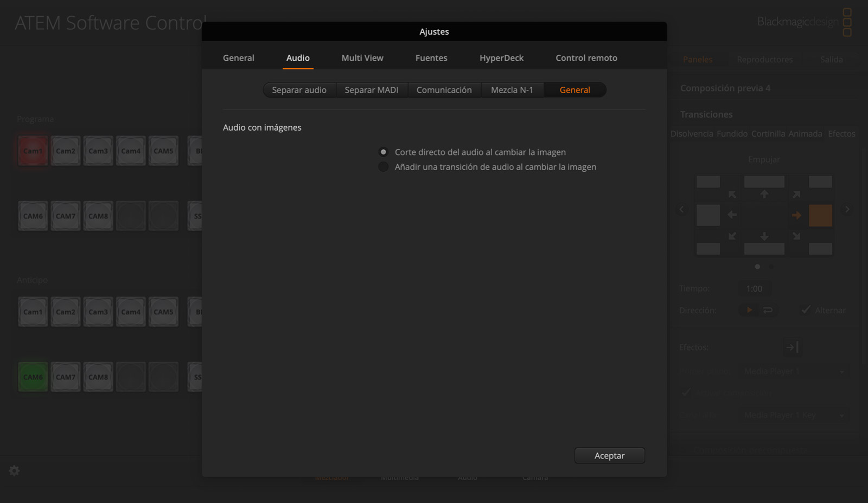Select Cam3 in the Programa row
Screen dimensions: 868x503
98,151
